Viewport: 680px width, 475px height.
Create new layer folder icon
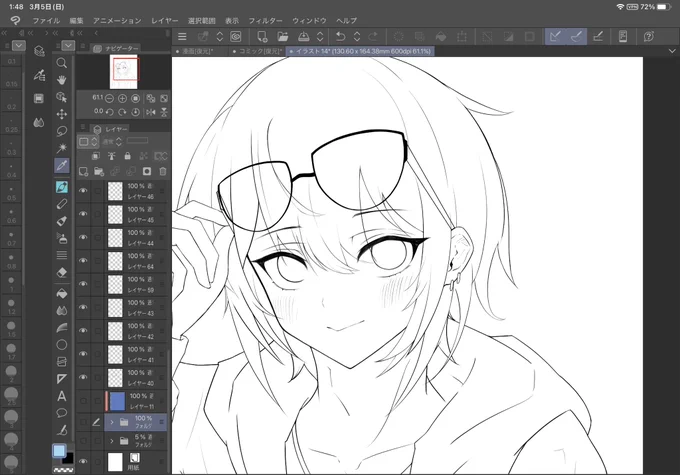(99, 171)
